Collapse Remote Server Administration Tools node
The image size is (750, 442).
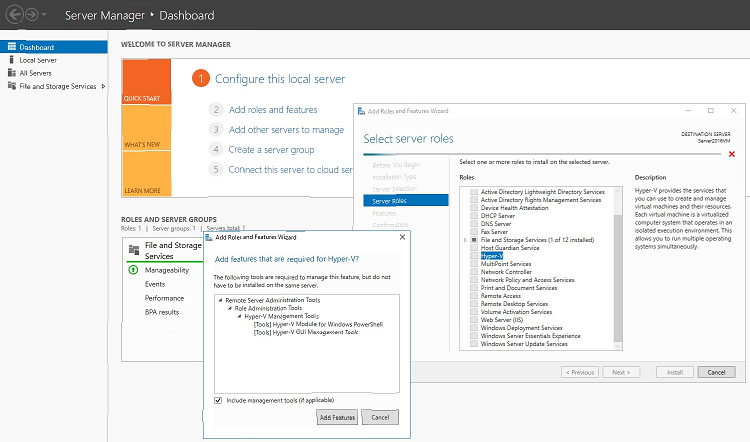[x=221, y=300]
